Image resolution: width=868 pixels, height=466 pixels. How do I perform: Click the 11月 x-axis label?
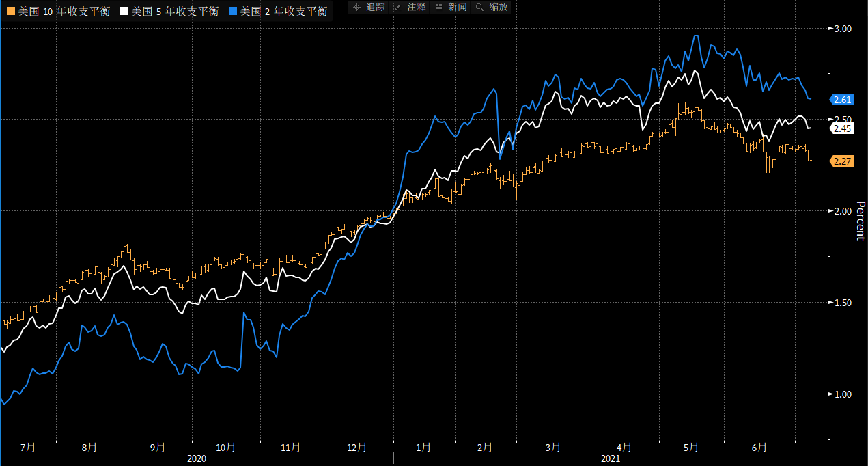coord(290,448)
